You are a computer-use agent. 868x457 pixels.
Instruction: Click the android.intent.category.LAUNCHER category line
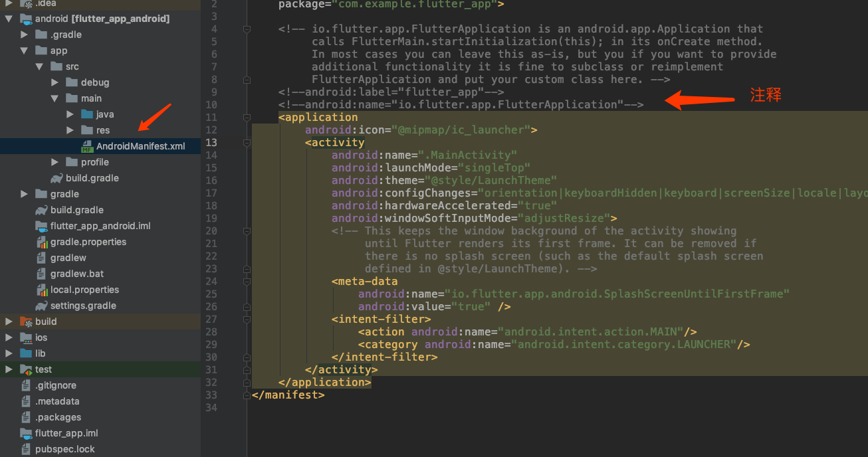point(554,345)
